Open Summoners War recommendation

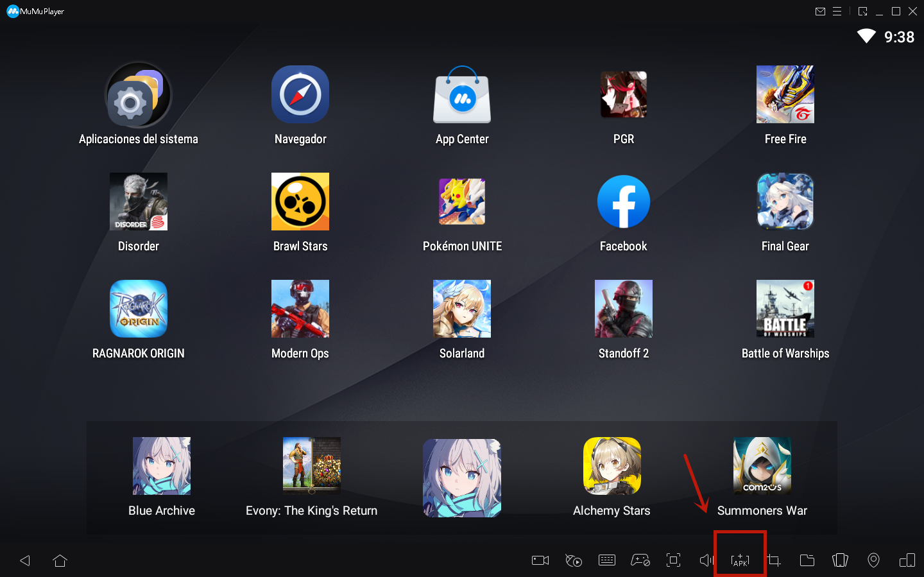(762, 466)
